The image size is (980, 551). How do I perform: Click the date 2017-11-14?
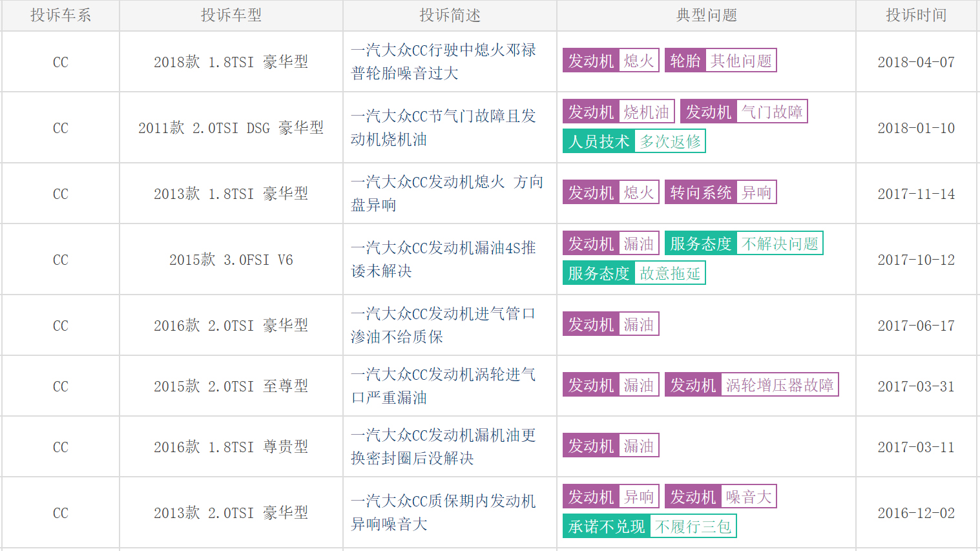click(916, 194)
